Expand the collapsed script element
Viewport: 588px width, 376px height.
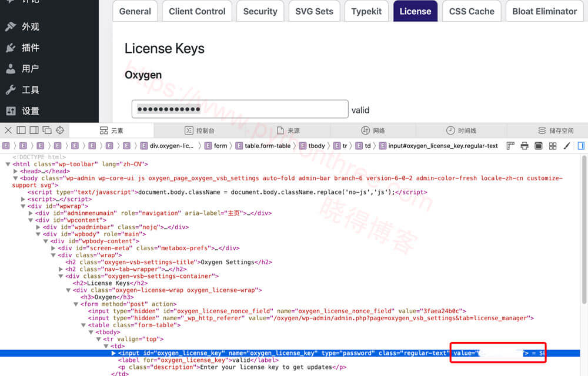(23, 199)
